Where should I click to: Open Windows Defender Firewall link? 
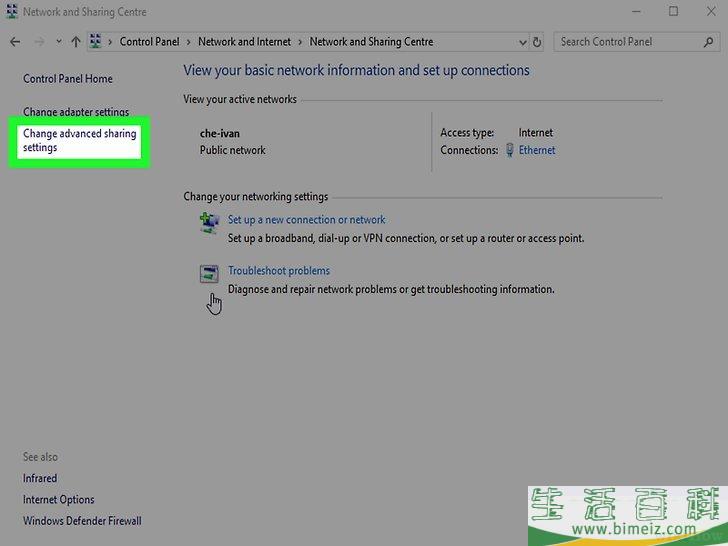82,521
